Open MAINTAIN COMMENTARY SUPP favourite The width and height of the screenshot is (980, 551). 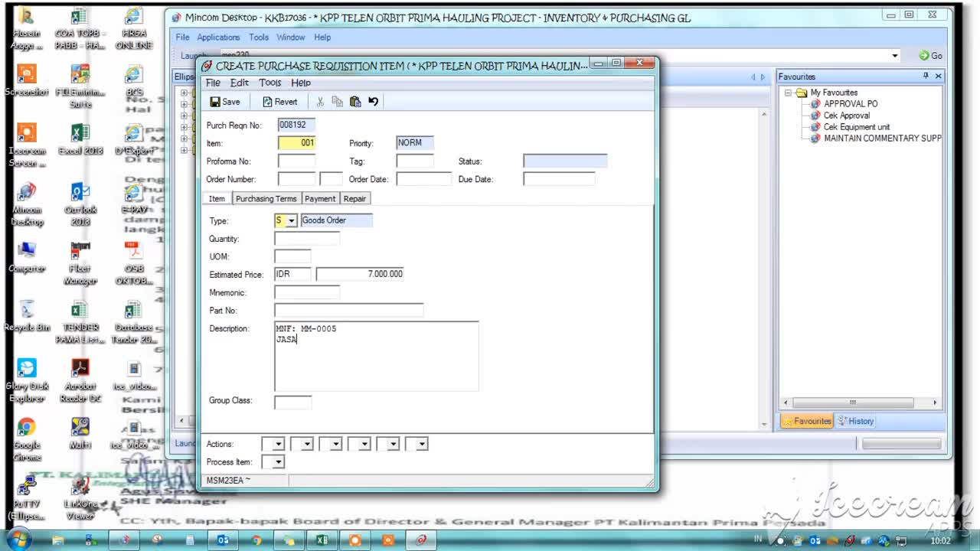click(x=883, y=139)
